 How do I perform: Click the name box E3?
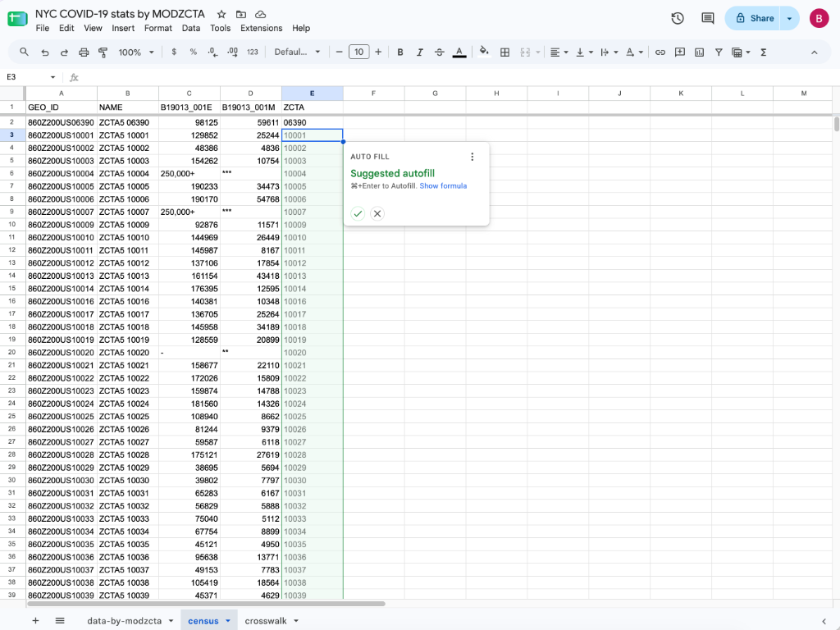pos(30,77)
